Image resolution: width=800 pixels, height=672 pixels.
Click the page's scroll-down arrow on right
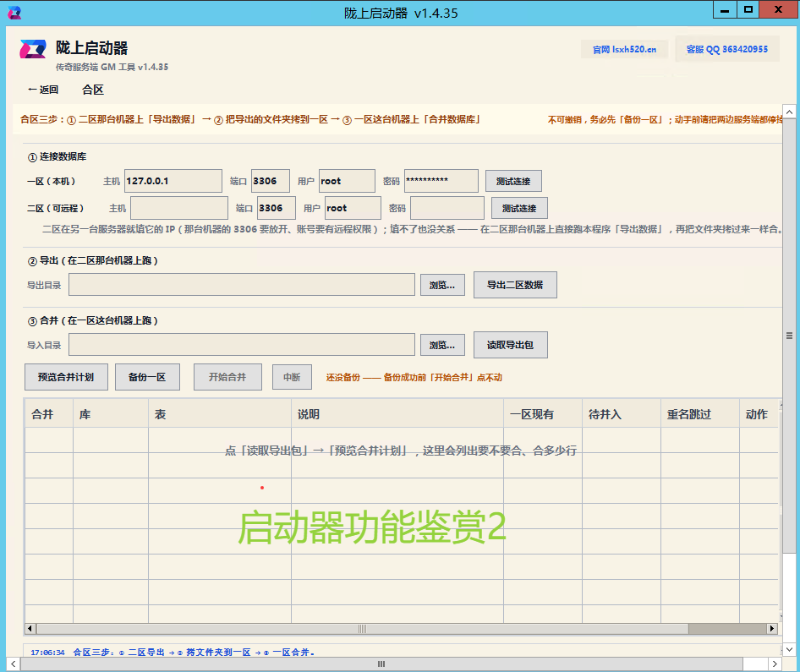click(x=789, y=649)
